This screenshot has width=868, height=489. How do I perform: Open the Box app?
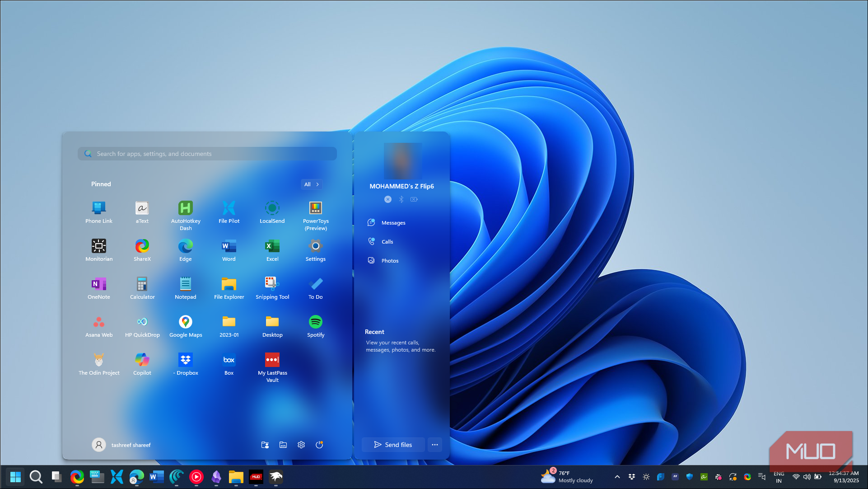tap(229, 364)
